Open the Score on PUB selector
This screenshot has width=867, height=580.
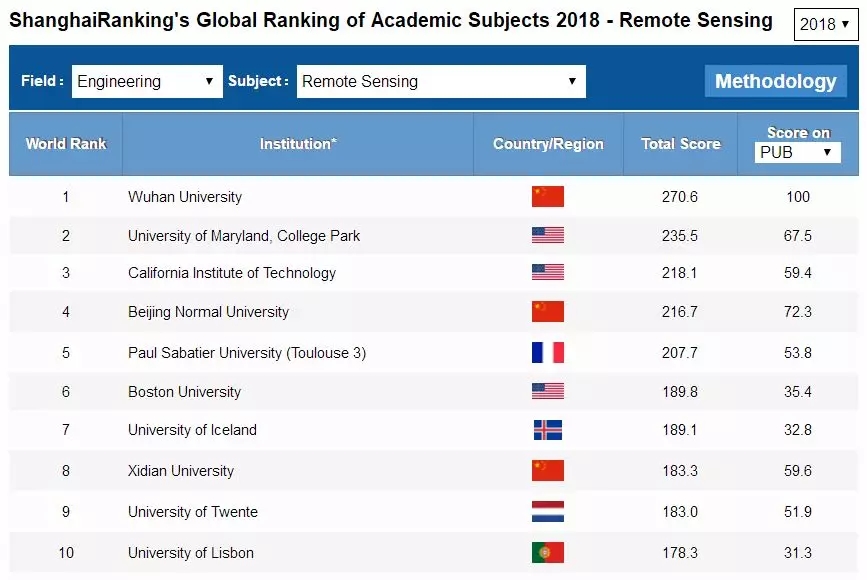[797, 152]
